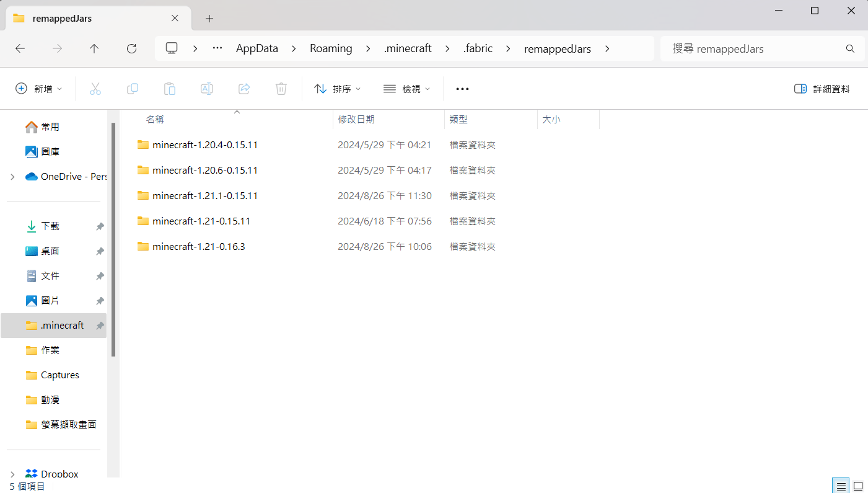Navigate to Roaming in breadcrumb
Image resolution: width=868 pixels, height=493 pixels.
pos(331,48)
